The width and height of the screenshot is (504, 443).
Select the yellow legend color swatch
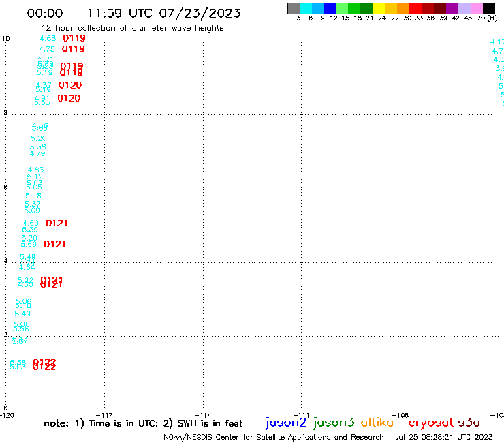tap(379, 8)
